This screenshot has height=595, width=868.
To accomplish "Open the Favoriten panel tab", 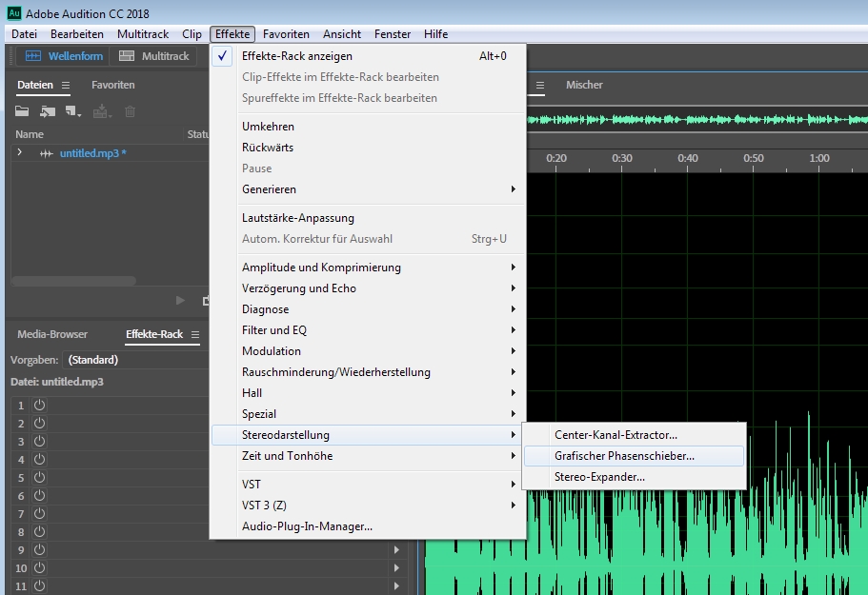I will 113,85.
